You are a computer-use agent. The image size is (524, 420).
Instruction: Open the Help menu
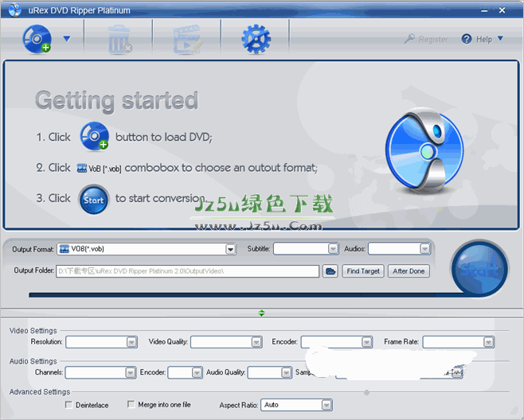[x=484, y=40]
